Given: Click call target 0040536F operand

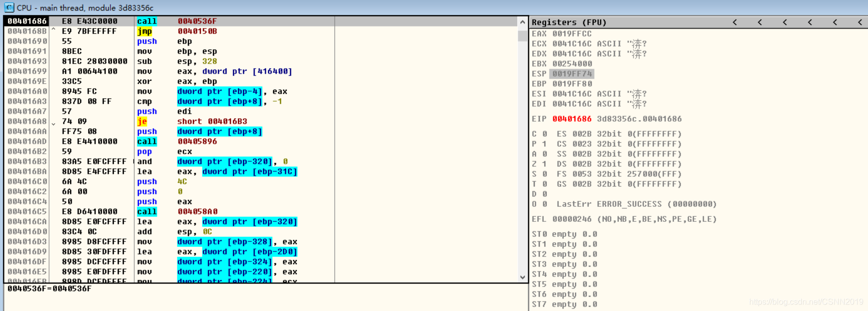Looking at the screenshot, I should point(197,21).
